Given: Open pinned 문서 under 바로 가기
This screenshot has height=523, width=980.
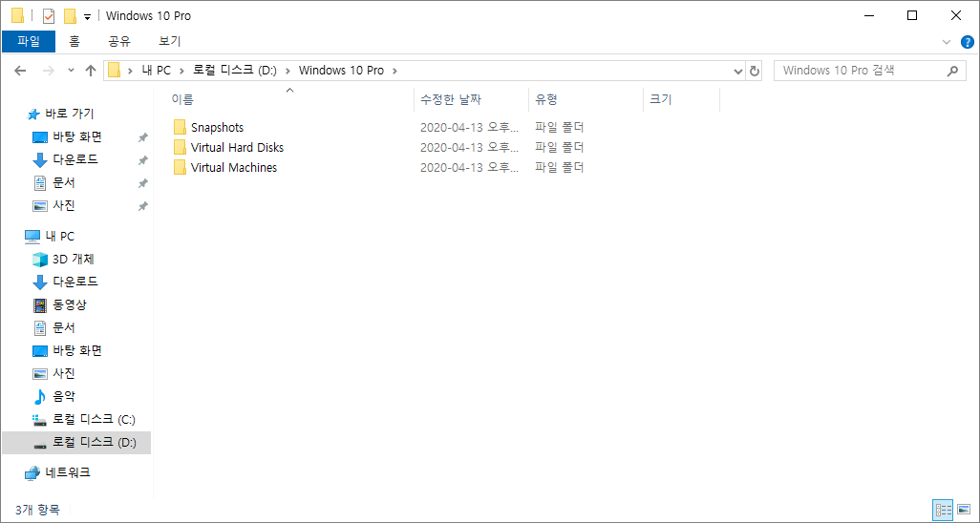Looking at the screenshot, I should pyautogui.click(x=64, y=183).
